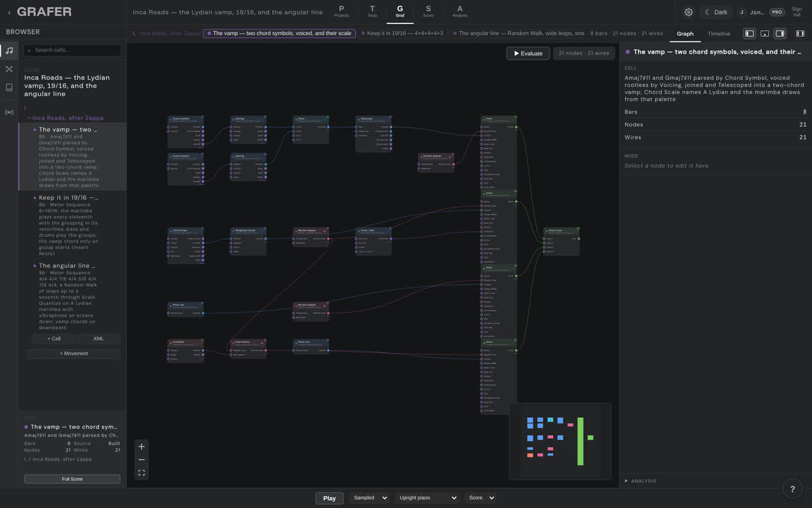Click the graph minimap overview

point(560,441)
